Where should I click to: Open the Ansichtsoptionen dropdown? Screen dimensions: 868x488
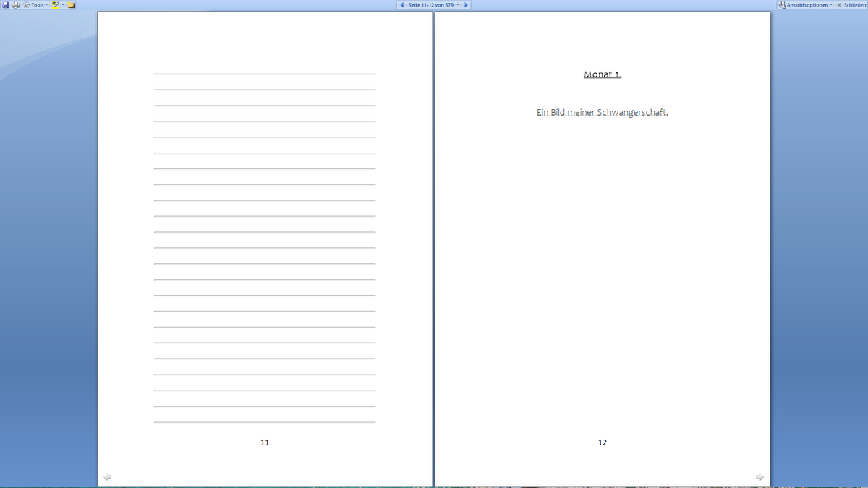point(805,5)
